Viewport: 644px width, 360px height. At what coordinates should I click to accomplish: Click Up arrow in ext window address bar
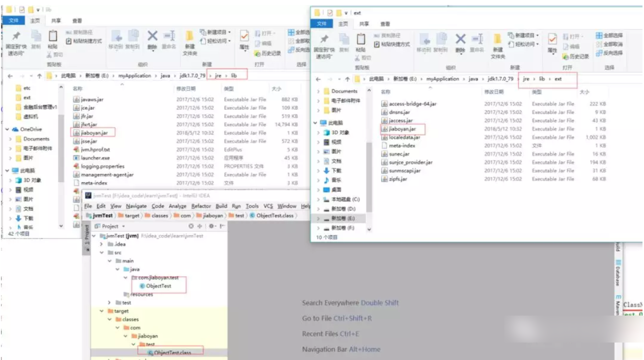(348, 79)
